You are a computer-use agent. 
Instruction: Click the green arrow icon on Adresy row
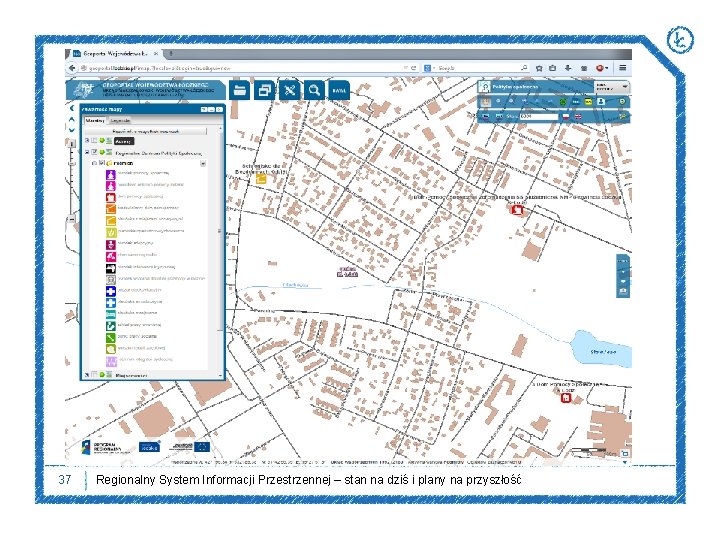point(102,141)
